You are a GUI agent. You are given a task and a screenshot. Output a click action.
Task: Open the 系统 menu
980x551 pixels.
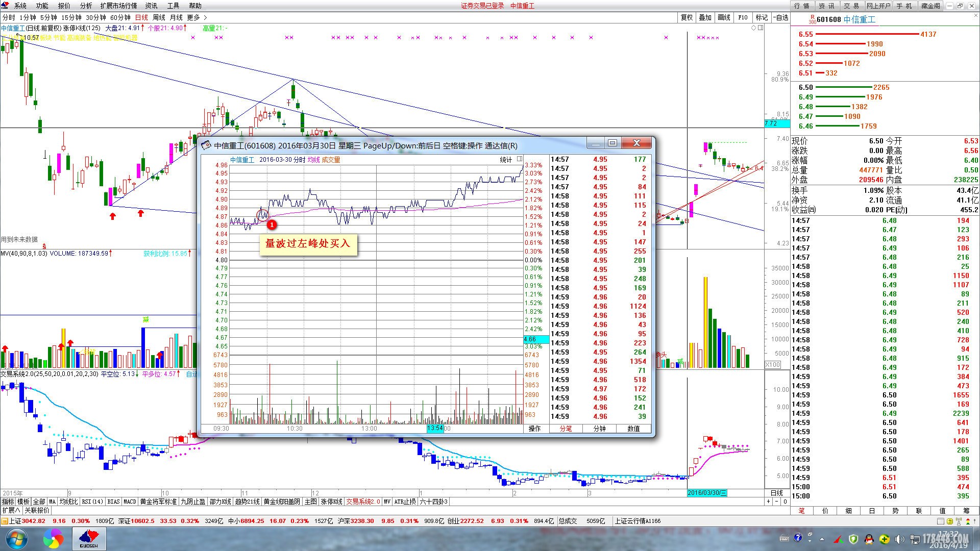[20, 6]
